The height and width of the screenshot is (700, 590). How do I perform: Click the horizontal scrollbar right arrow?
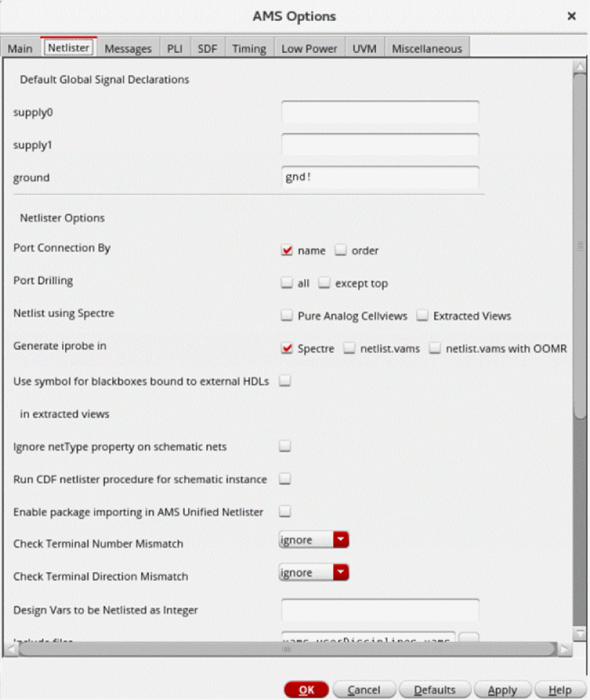pyautogui.click(x=564, y=649)
